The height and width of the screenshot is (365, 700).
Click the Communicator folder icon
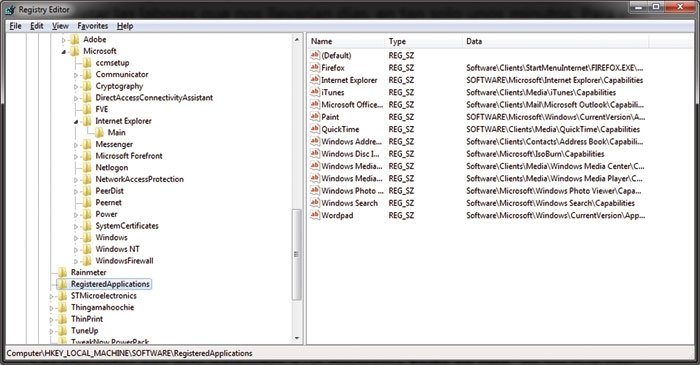point(87,75)
